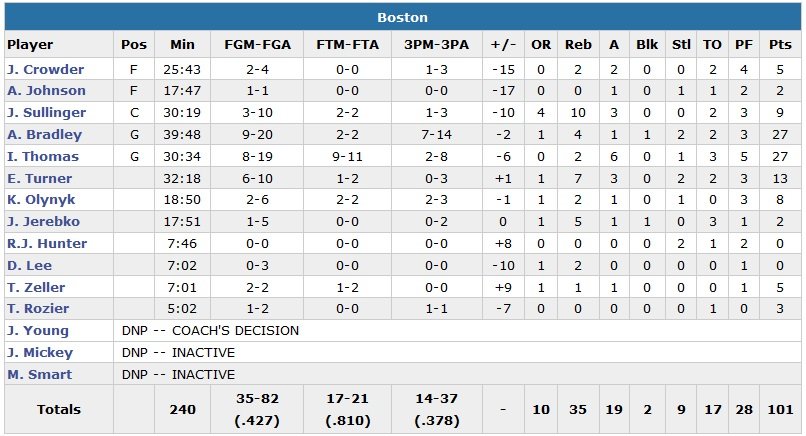The image size is (806, 436).
Task: Open R.J. Hunter's profile
Action: click(x=46, y=244)
